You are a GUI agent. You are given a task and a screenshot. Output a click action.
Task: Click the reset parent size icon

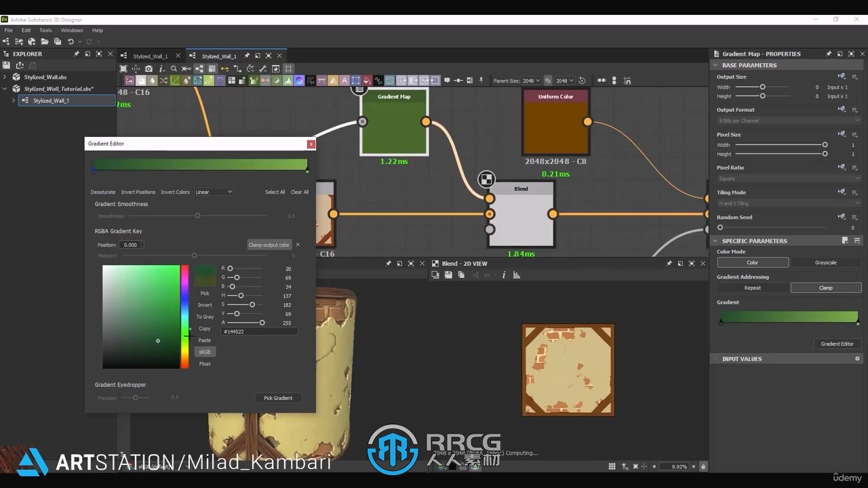coord(582,81)
